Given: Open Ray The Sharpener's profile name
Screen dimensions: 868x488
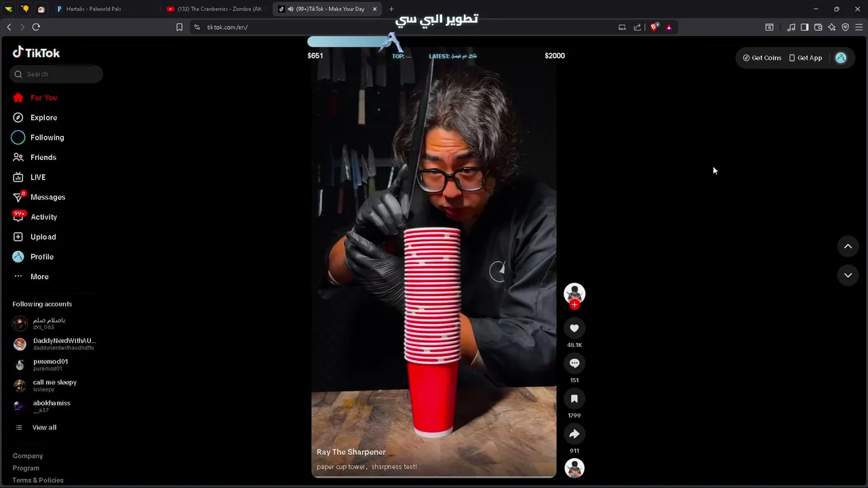Looking at the screenshot, I should point(351,452).
